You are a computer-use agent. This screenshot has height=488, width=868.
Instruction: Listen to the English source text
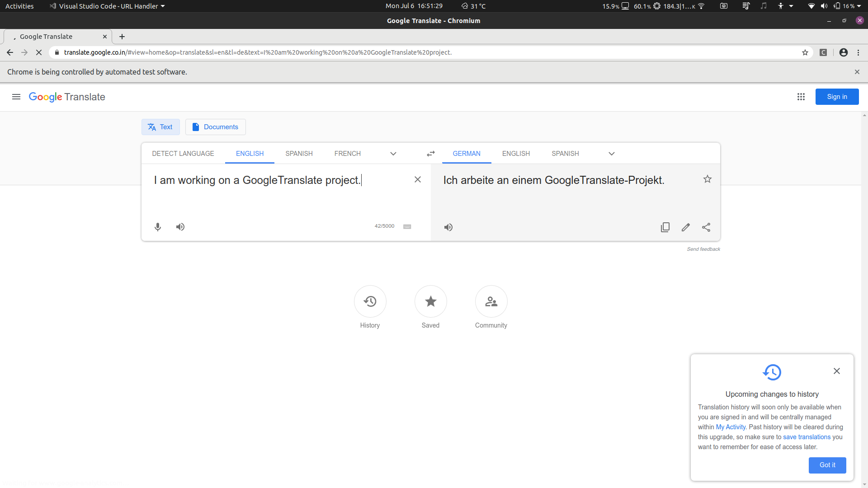coord(180,227)
